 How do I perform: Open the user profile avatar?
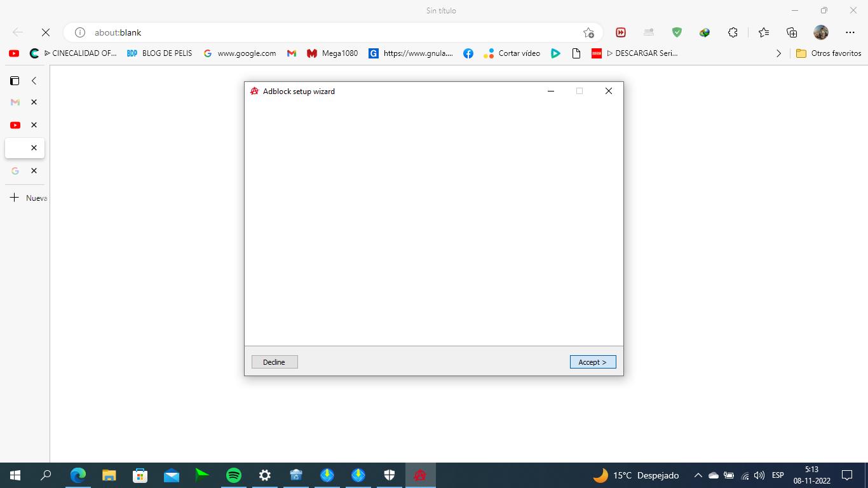821,32
